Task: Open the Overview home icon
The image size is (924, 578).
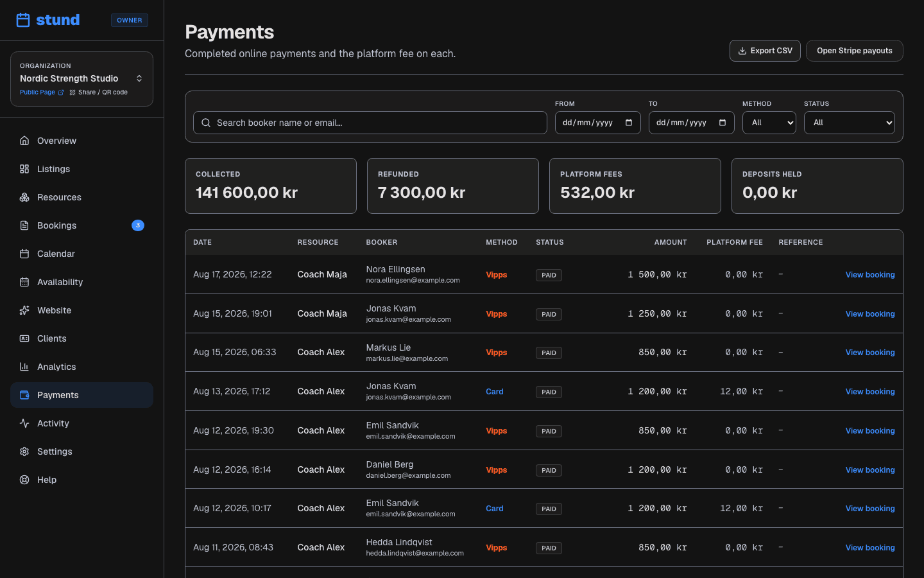Action: click(x=24, y=141)
